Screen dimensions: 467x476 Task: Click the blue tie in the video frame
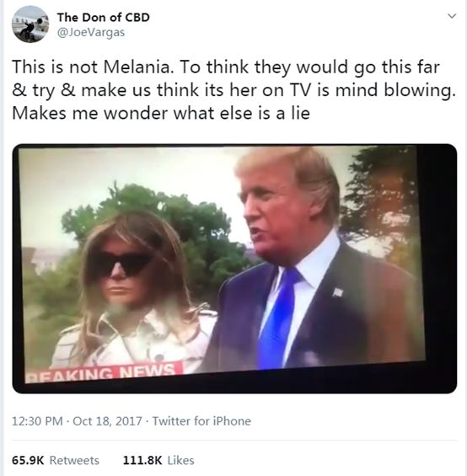coord(278,318)
